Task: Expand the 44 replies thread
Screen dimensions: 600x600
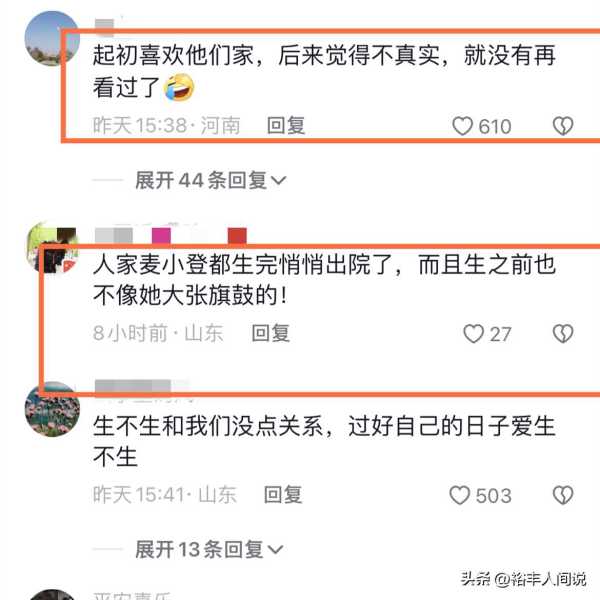Action: click(210, 180)
